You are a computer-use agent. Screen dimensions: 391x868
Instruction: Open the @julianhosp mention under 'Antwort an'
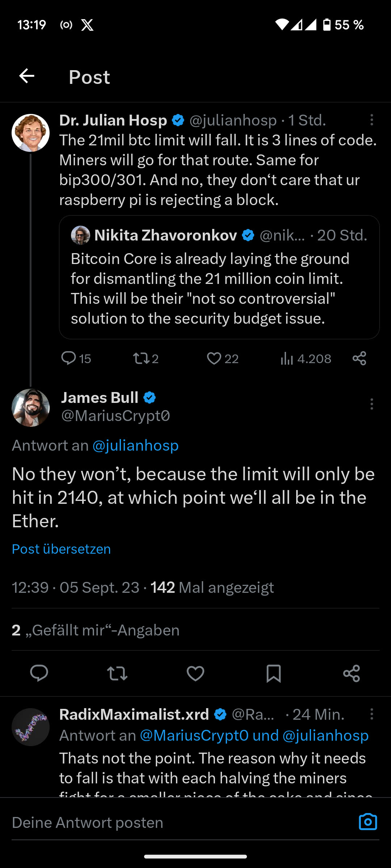135,446
